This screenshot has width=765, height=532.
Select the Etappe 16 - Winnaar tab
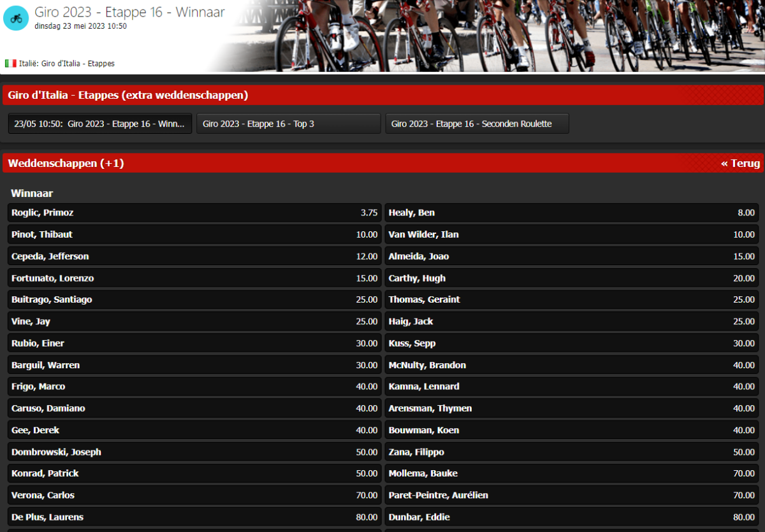(x=100, y=124)
